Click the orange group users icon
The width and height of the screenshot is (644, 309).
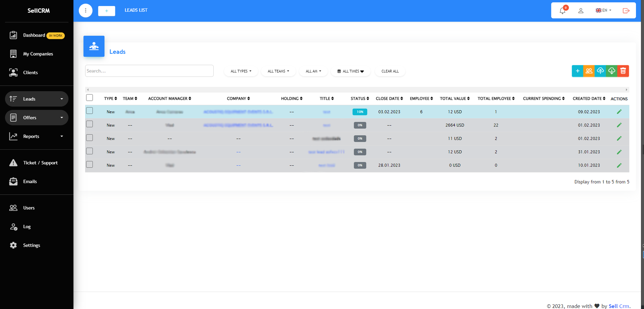(589, 71)
